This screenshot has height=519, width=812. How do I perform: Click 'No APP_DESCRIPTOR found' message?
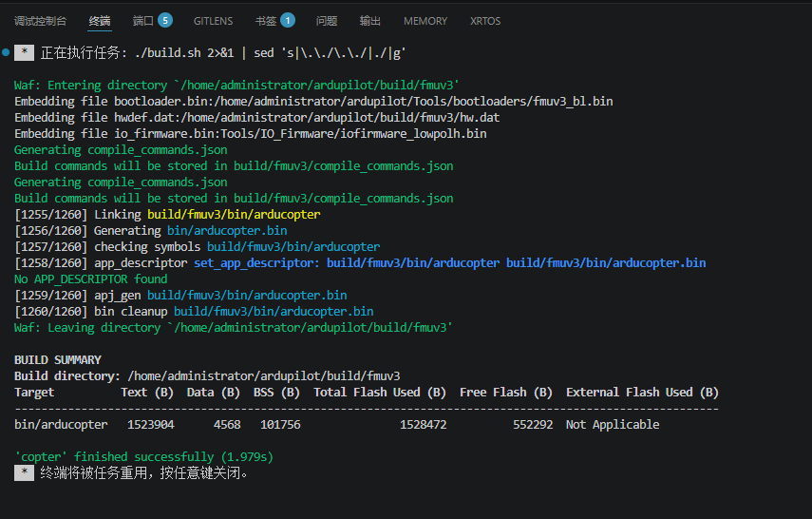click(x=90, y=279)
